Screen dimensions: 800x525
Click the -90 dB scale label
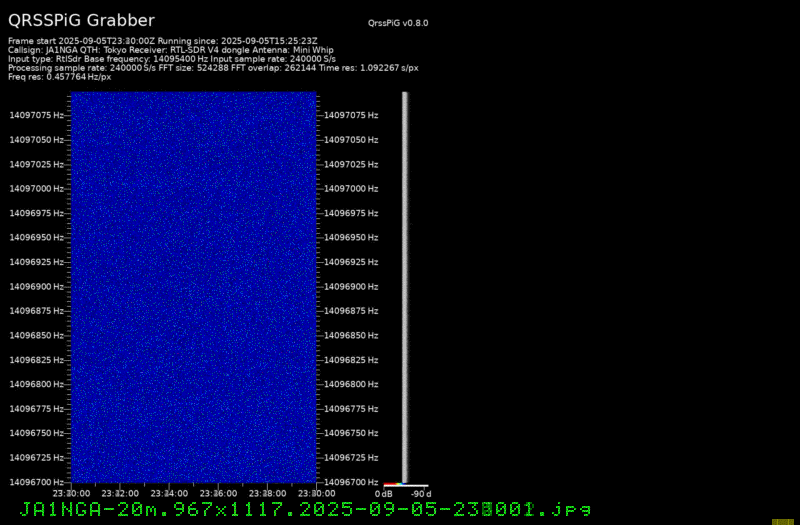pyautogui.click(x=421, y=494)
